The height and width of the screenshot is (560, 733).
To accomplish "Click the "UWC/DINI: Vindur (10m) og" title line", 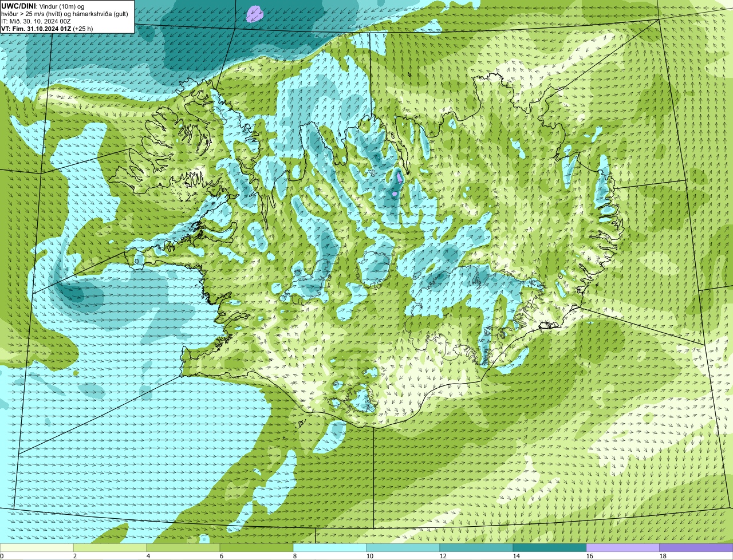I will point(43,6).
